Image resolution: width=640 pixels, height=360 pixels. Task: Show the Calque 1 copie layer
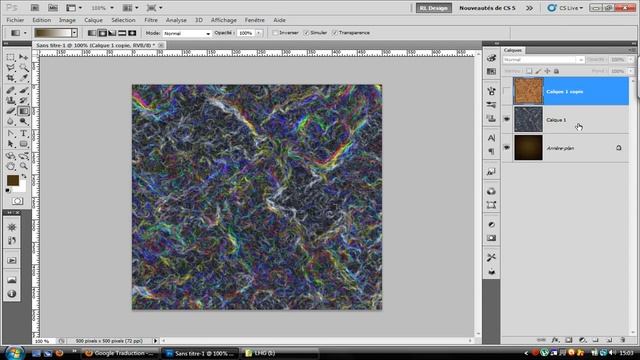507,91
